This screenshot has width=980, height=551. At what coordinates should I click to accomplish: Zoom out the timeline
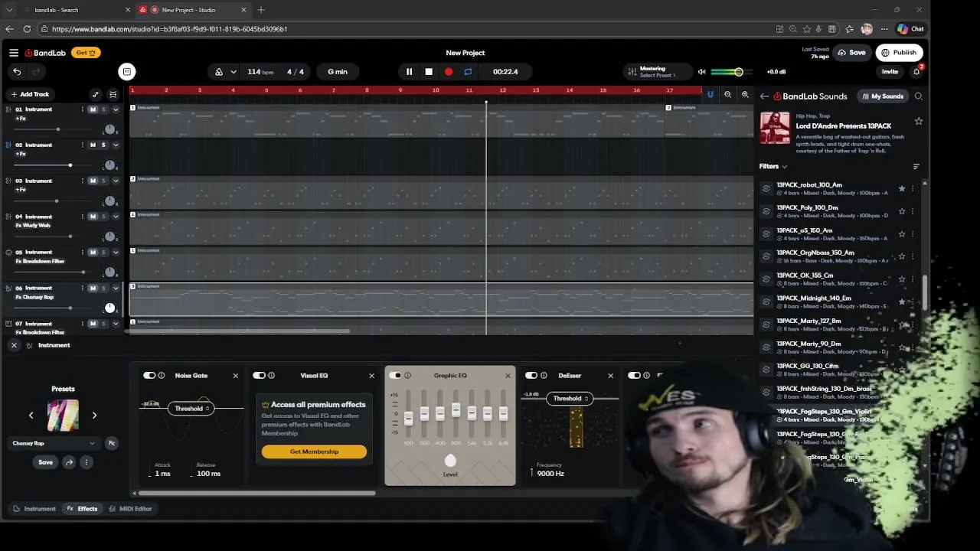pyautogui.click(x=728, y=95)
